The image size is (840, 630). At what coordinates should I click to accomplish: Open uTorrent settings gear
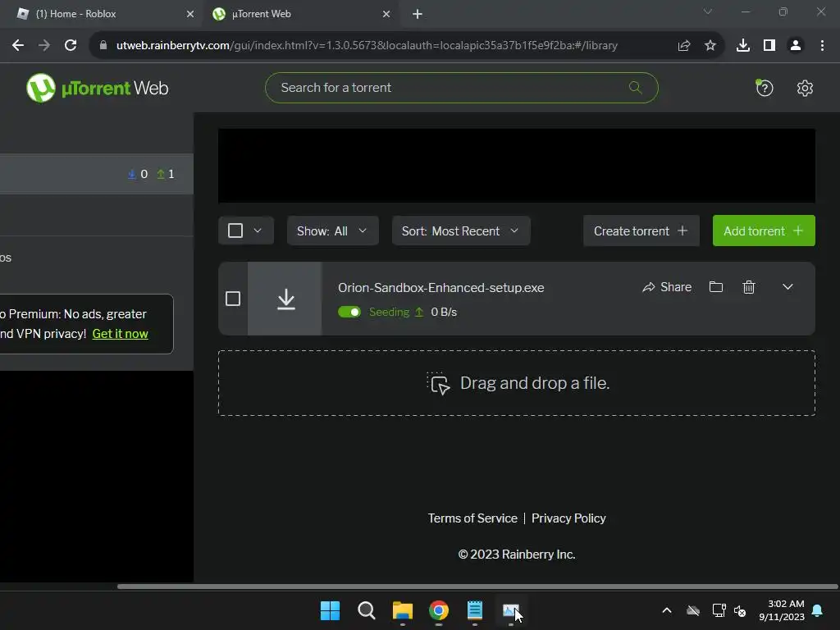(805, 88)
